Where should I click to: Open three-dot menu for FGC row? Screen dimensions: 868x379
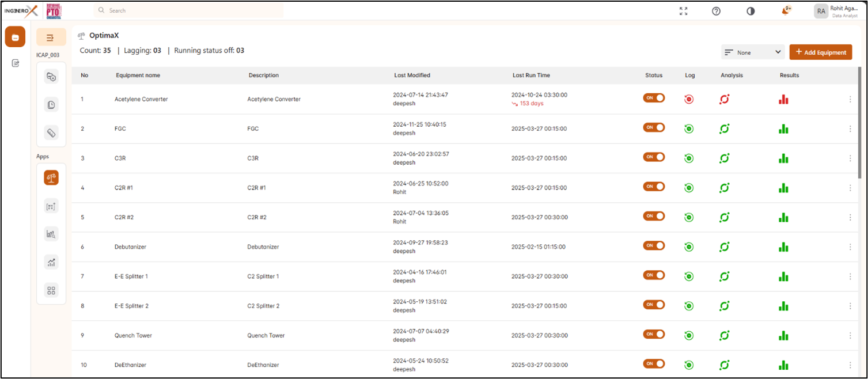pyautogui.click(x=850, y=128)
